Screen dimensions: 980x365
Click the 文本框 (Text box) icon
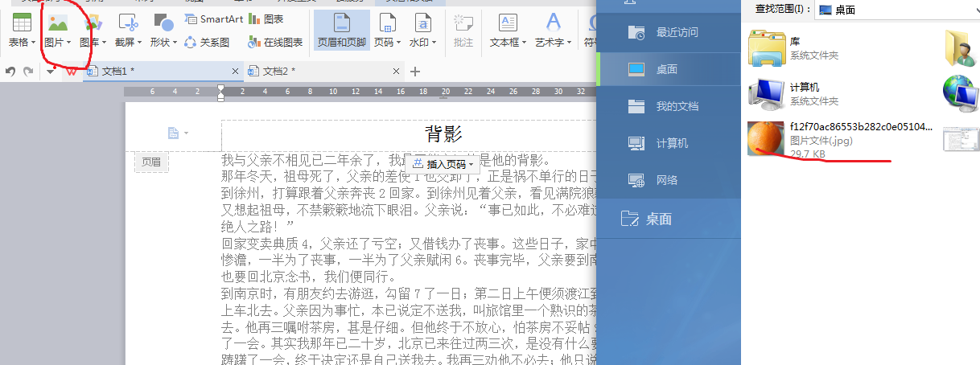point(508,23)
